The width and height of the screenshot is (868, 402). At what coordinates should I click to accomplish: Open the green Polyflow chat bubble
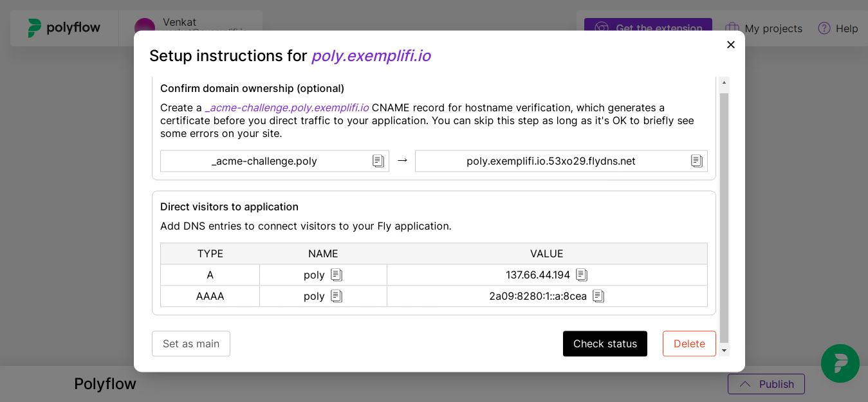[x=840, y=363]
